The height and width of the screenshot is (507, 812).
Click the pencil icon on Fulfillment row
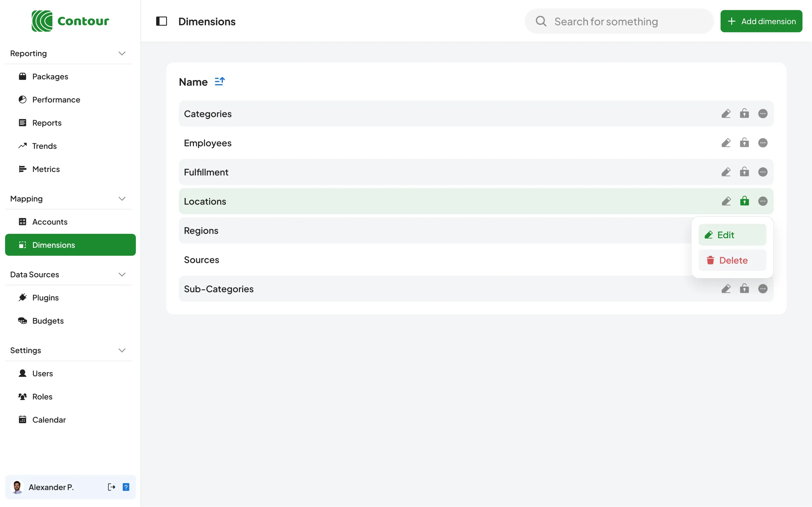coord(726,172)
